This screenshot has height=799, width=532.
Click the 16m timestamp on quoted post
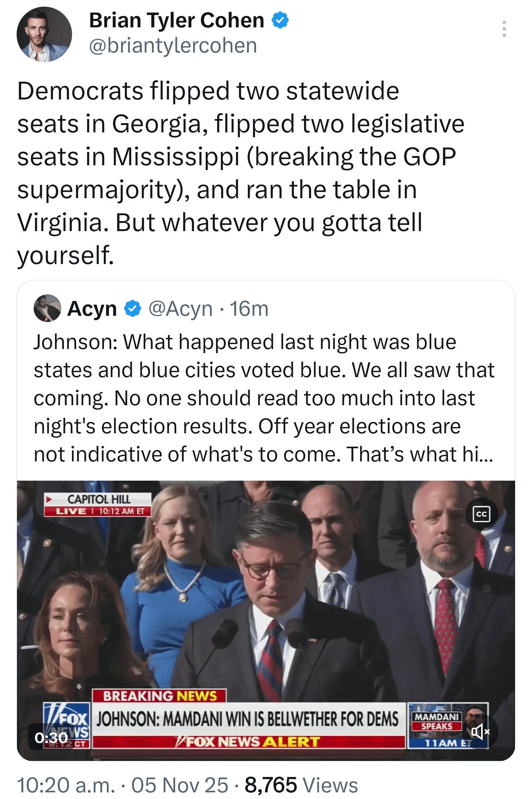pos(249,309)
